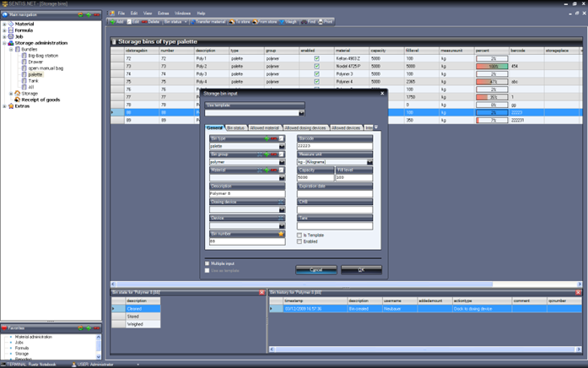The width and height of the screenshot is (588, 368).
Task: Close the Bin state panel with red X
Action: [x=262, y=293]
